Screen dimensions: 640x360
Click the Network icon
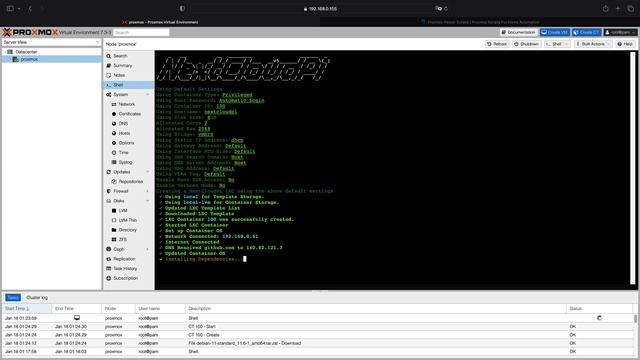114,104
